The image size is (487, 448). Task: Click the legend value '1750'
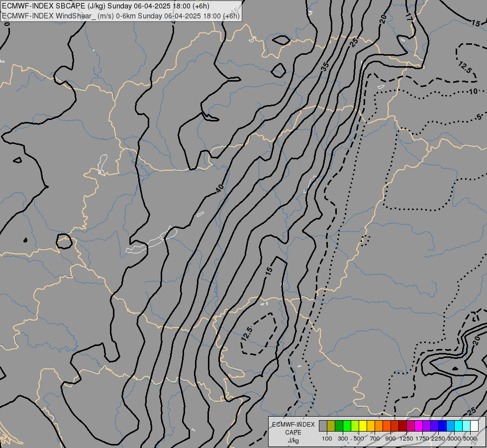coord(422,439)
